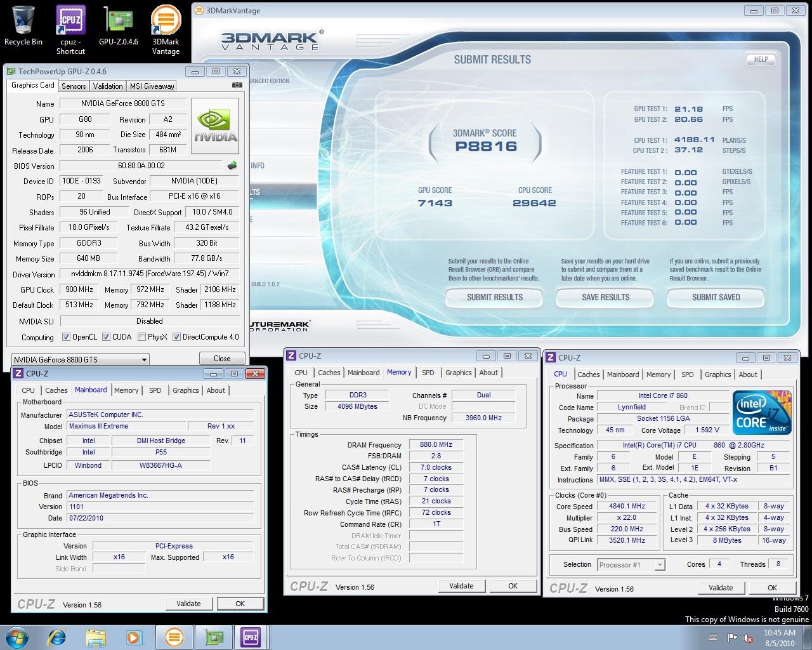The height and width of the screenshot is (650, 812).
Task: Click the CPU-Z CPU window title icon
Action: [551, 358]
